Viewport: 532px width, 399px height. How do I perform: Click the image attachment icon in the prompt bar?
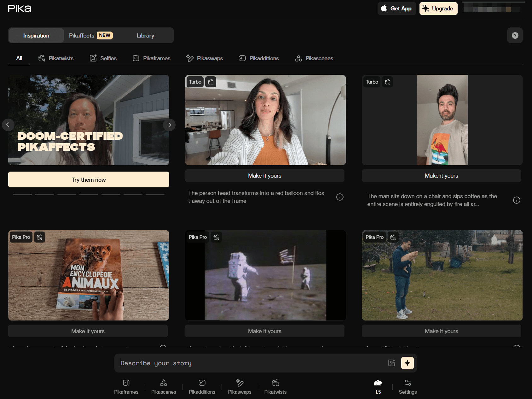pyautogui.click(x=392, y=363)
